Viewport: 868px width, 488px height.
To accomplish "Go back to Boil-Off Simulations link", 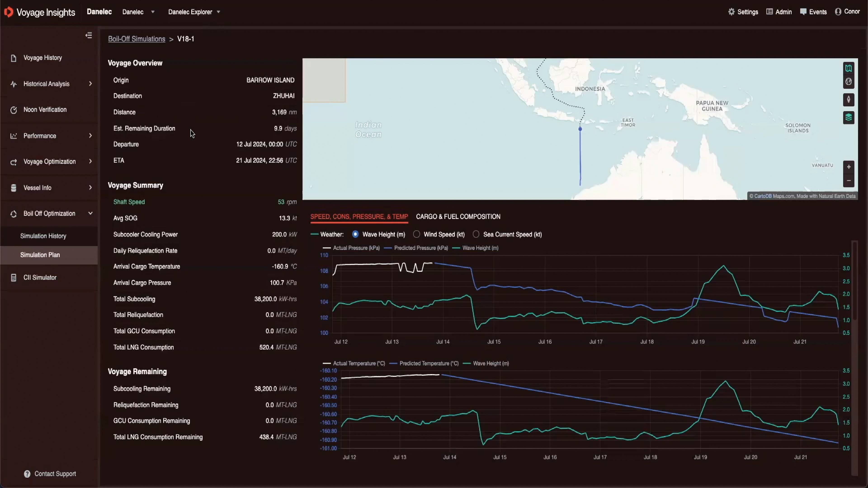I will tap(137, 39).
